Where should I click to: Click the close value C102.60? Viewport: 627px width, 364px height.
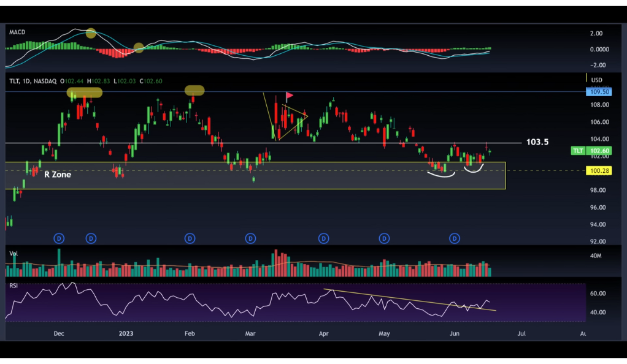(x=151, y=81)
